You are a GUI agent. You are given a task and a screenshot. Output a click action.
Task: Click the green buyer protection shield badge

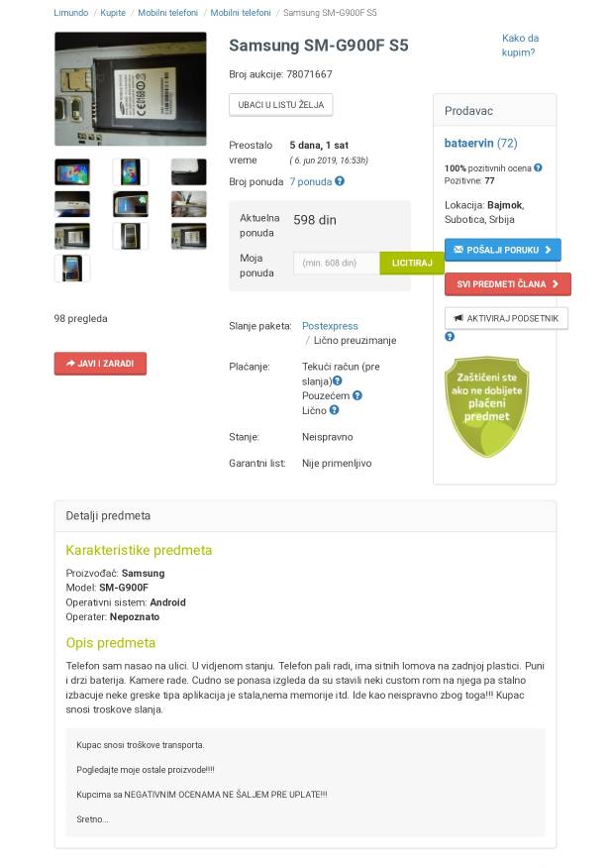pos(486,407)
